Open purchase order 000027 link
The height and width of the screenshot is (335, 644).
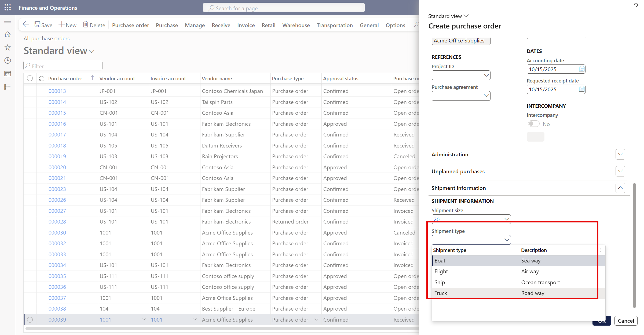pyautogui.click(x=57, y=211)
